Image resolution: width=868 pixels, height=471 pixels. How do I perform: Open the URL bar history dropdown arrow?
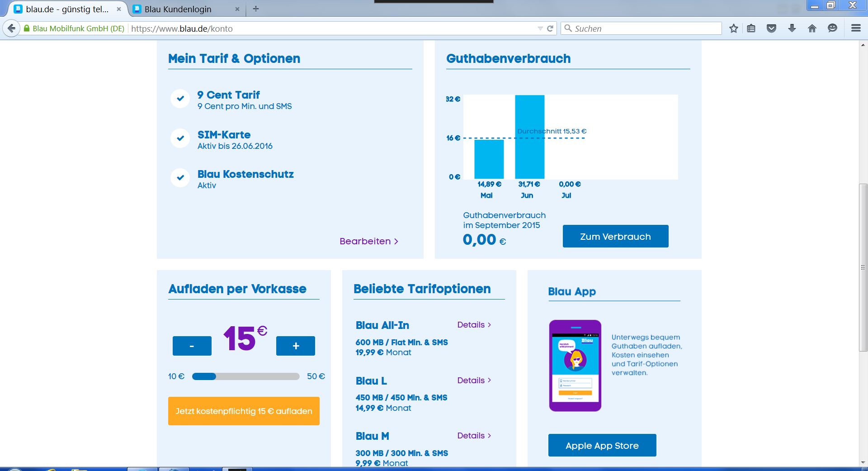pos(540,29)
